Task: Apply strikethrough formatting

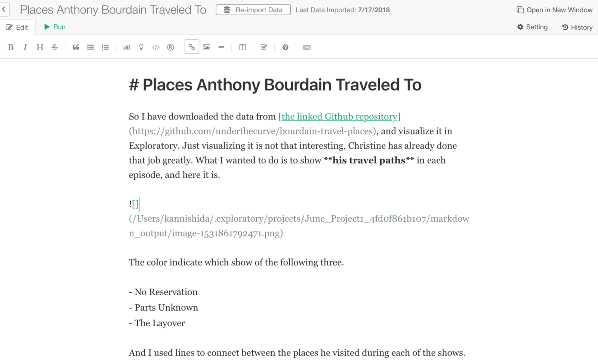Action: 55,47
